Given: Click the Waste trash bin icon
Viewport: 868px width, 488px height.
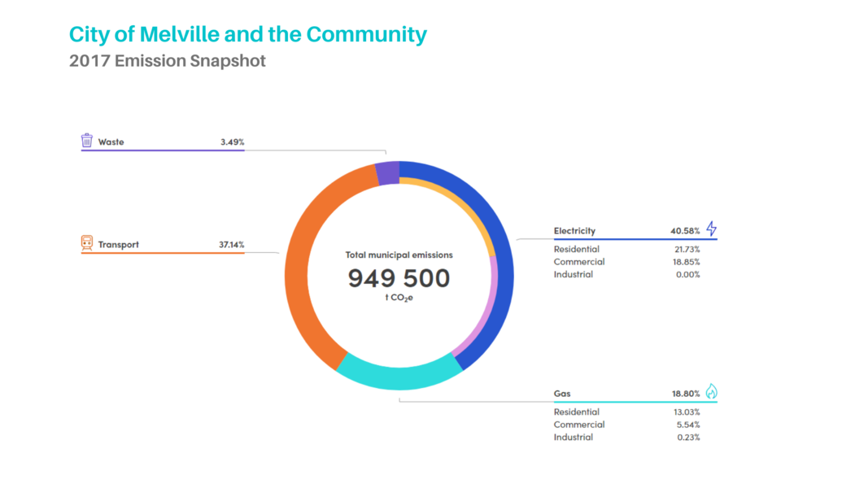Looking at the screenshot, I should point(87,141).
